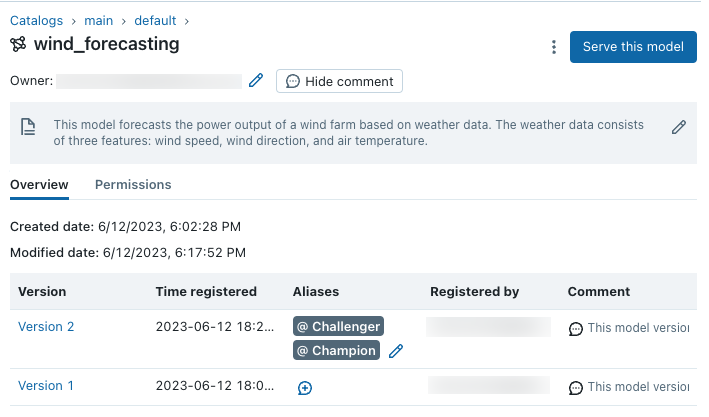Click Version 1 comment bubble icon
This screenshot has height=417, width=709.
(x=576, y=388)
